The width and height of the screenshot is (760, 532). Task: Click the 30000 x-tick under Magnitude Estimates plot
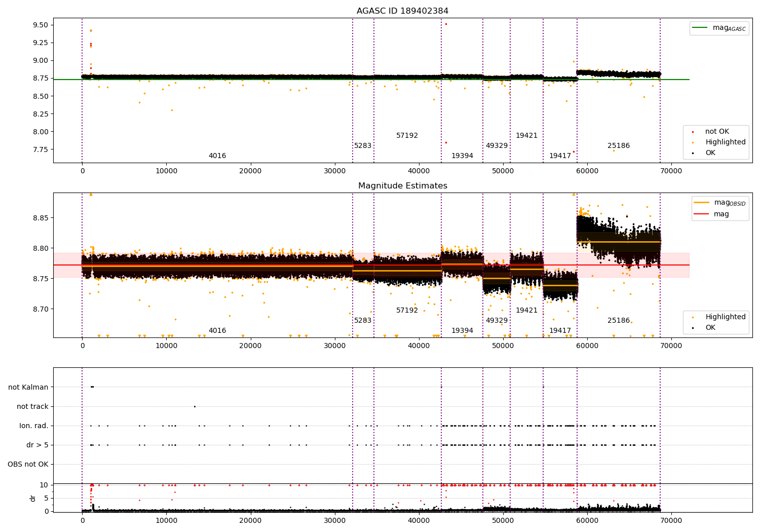pos(335,346)
